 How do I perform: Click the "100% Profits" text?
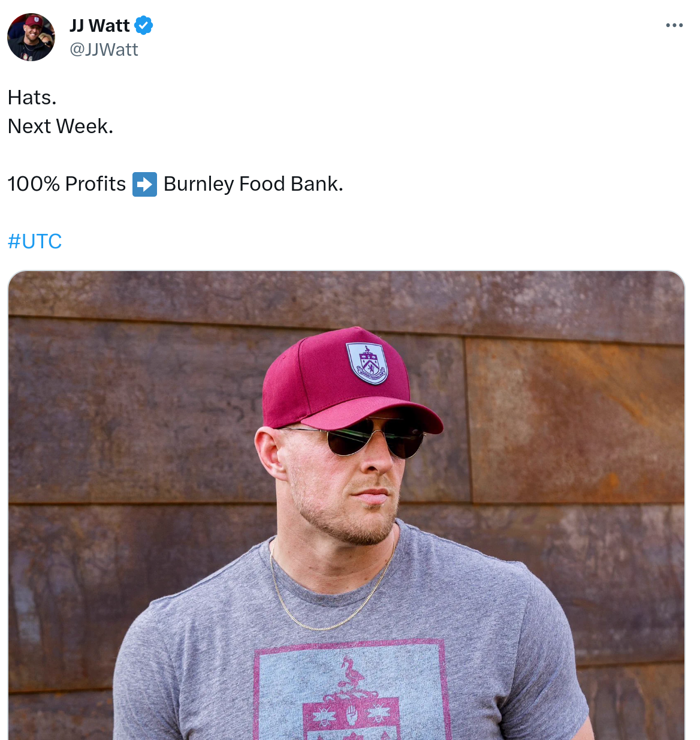[67, 184]
